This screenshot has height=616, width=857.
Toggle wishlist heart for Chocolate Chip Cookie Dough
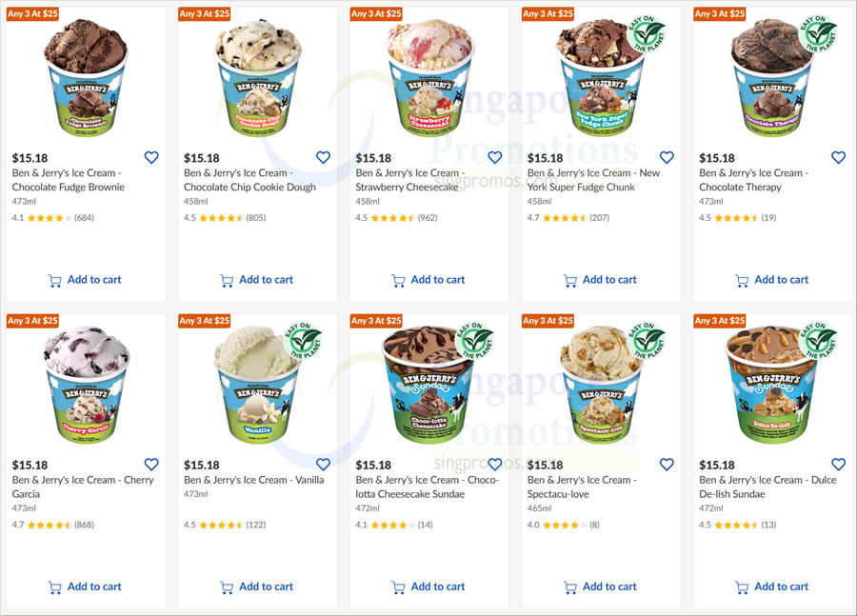(x=323, y=157)
